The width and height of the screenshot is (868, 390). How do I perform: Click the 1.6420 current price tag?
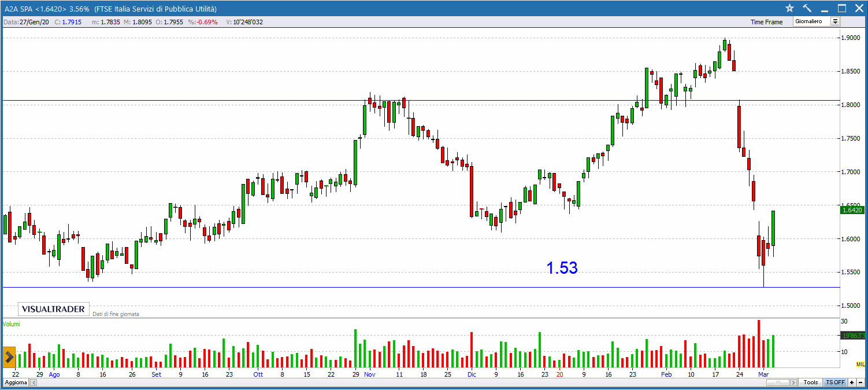point(852,211)
